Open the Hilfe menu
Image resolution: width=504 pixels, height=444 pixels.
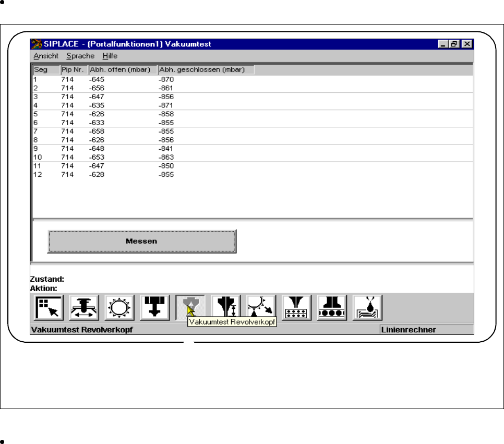coord(110,56)
